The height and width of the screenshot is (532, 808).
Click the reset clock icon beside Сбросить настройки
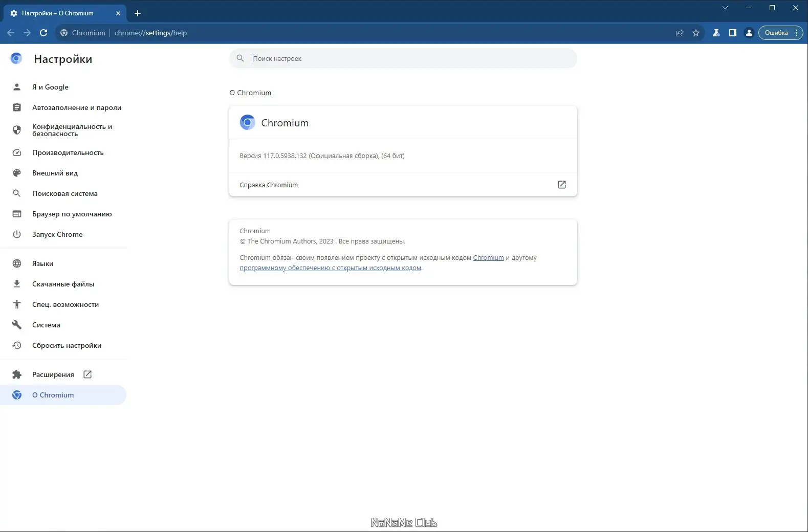(x=17, y=345)
